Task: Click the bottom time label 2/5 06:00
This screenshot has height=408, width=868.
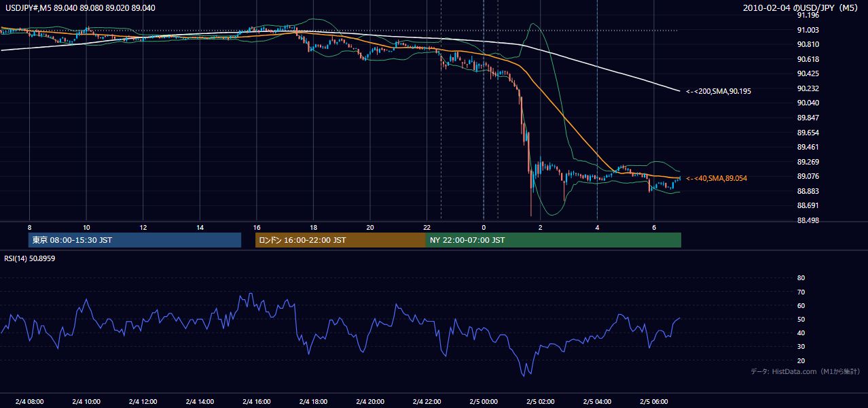Action: point(653,401)
